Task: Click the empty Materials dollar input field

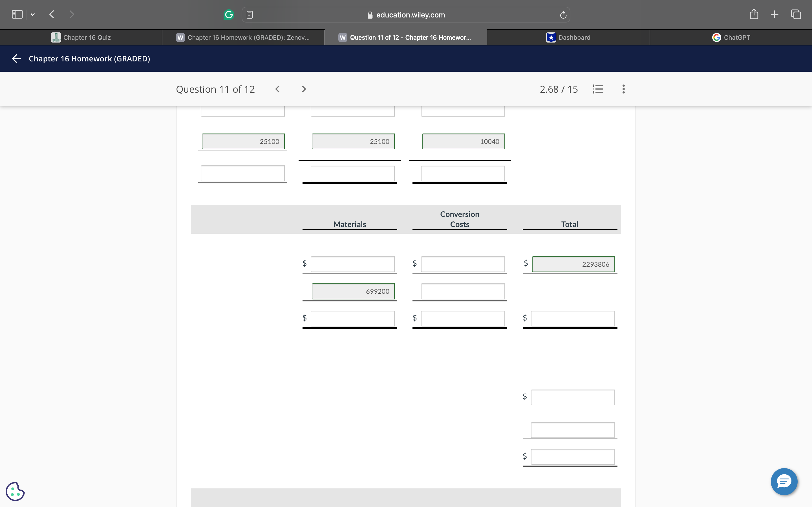Action: click(x=352, y=264)
